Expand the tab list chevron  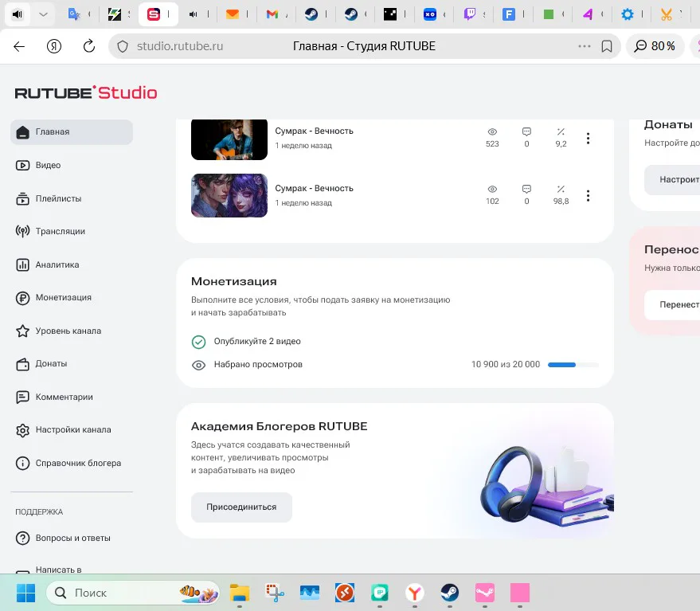click(x=43, y=14)
